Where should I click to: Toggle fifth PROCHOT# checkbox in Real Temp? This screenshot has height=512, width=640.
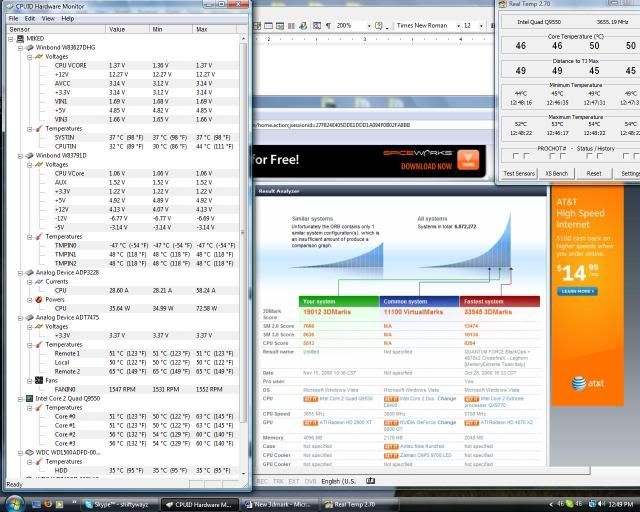589,156
